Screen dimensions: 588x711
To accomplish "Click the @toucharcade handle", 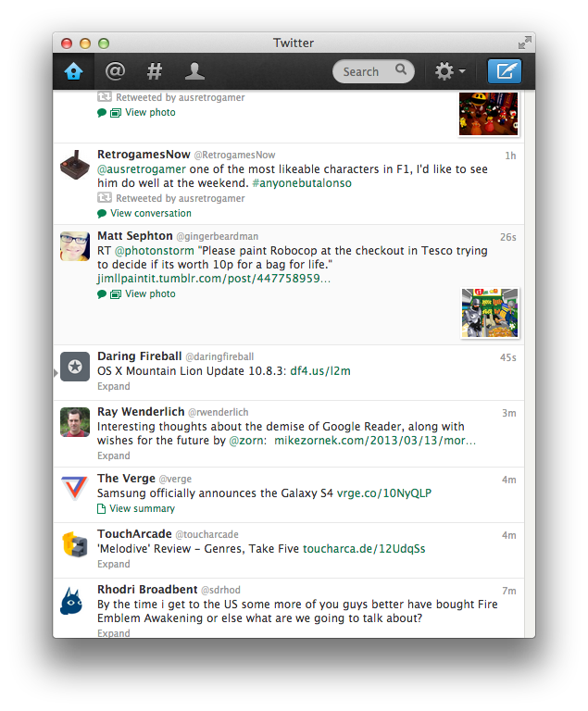I will 206,534.
